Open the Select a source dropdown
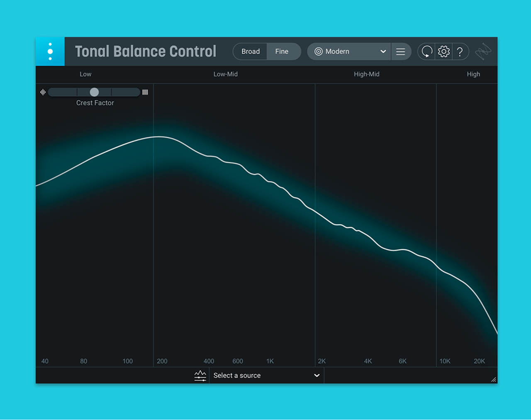The image size is (531, 420). tap(266, 376)
